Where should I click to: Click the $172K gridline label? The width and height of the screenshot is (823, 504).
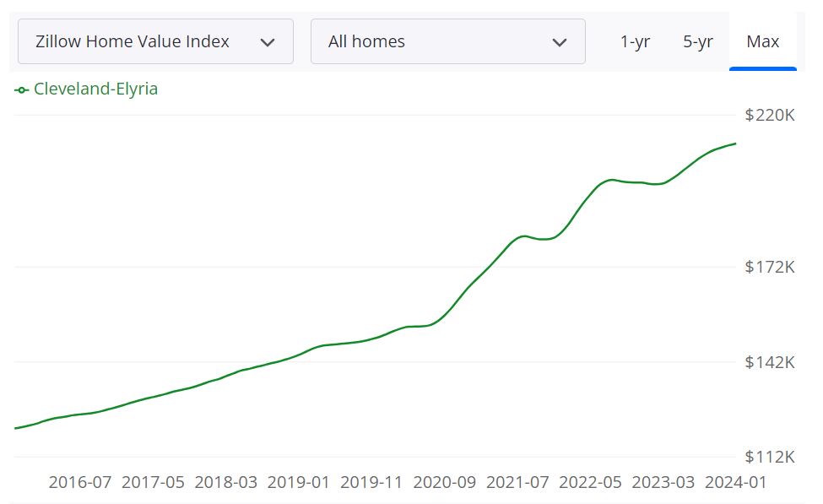click(x=769, y=267)
